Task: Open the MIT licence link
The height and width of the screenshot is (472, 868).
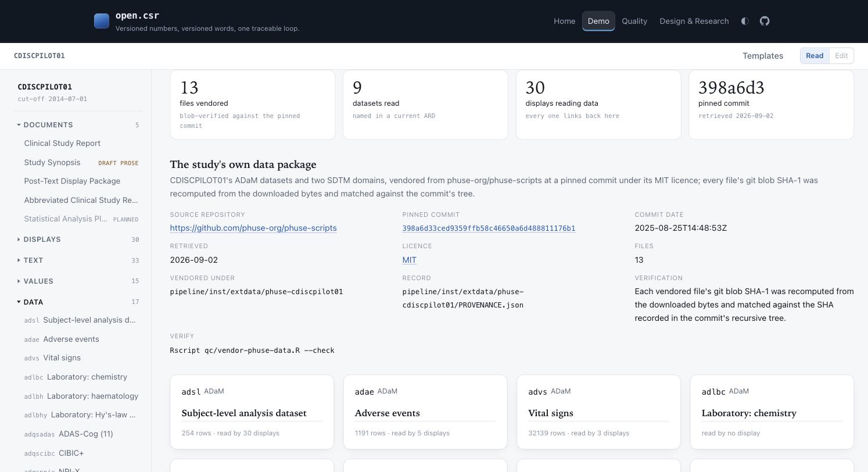Action: point(409,260)
